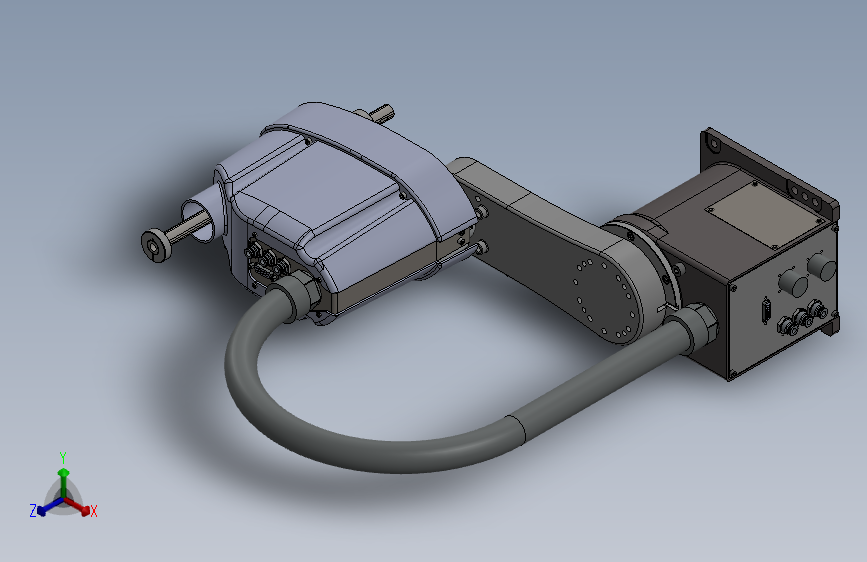Select the D-sub connector on the dark box front

(x=767, y=310)
